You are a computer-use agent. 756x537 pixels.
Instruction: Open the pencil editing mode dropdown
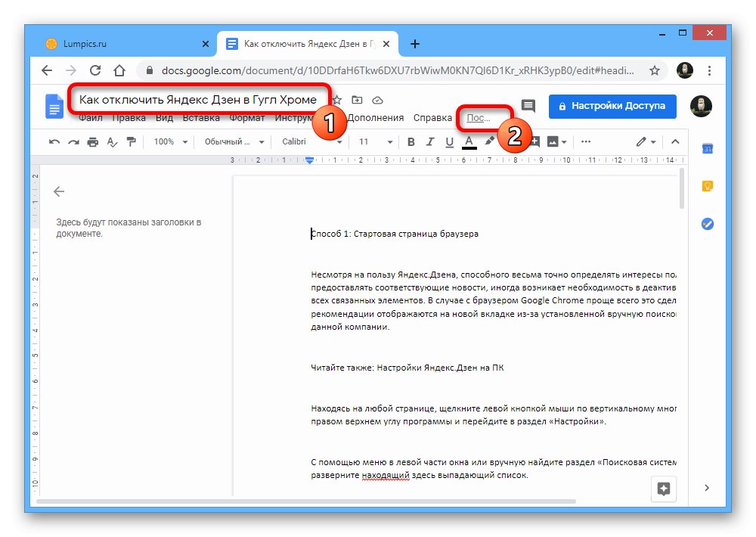click(x=645, y=142)
